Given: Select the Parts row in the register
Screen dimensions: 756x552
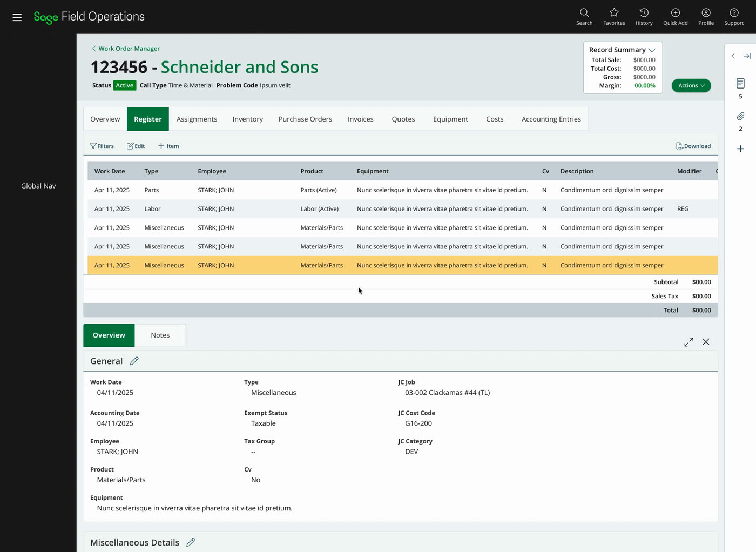Looking at the screenshot, I should [x=402, y=190].
